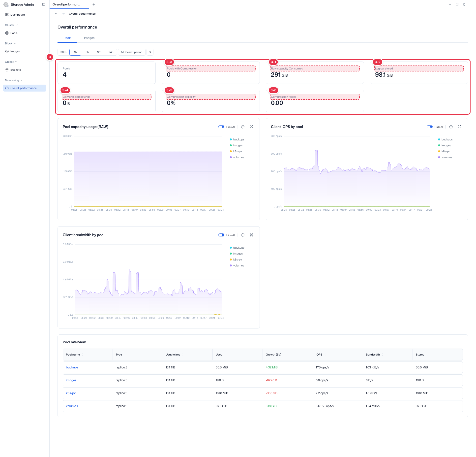476x457 pixels.
Task: Toggle k8s-pv series in Client bandwidth legend
Action: 236,260
